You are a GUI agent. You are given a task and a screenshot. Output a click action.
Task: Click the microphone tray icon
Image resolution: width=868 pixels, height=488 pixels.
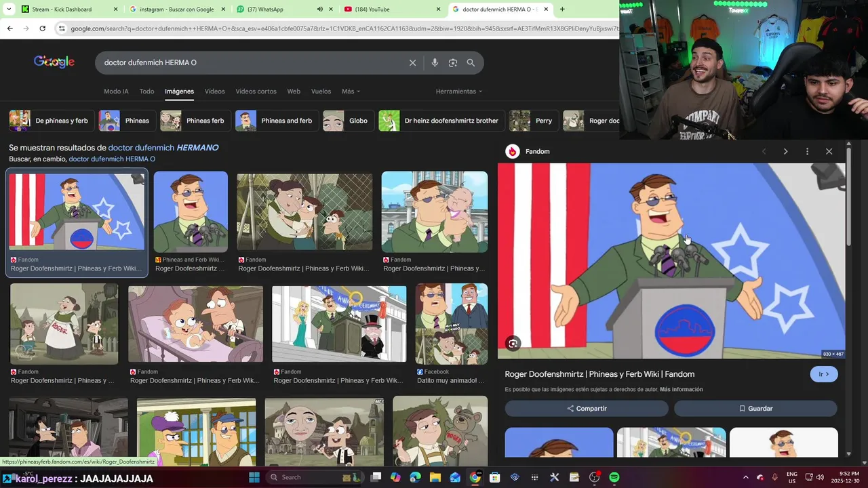[774, 477]
